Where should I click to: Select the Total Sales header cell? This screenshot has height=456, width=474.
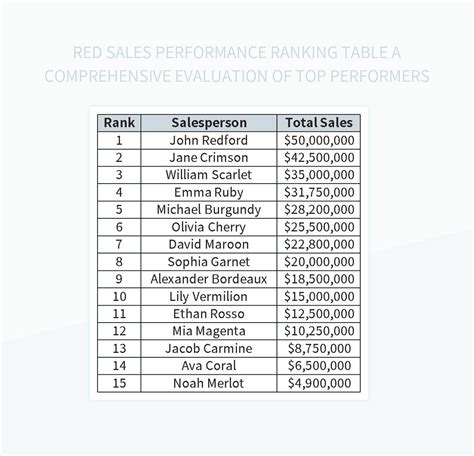click(319, 123)
